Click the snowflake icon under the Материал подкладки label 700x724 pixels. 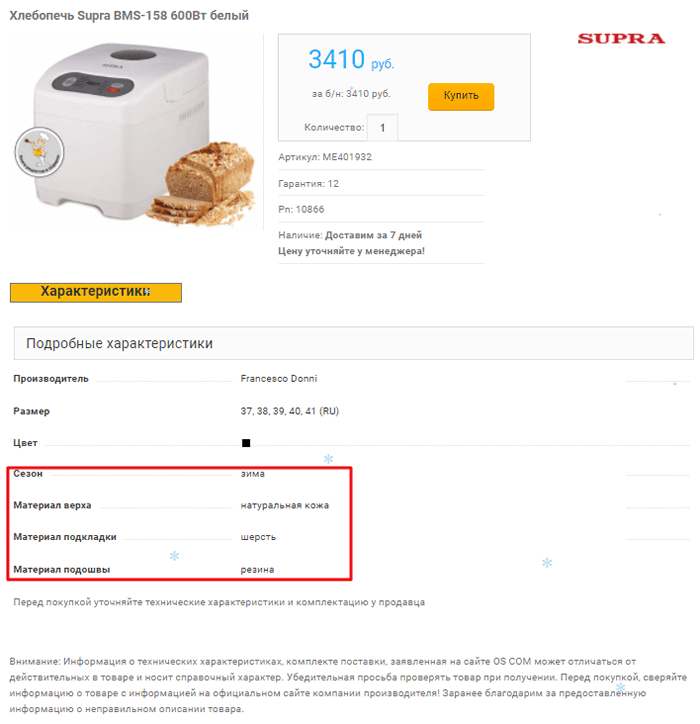174,556
